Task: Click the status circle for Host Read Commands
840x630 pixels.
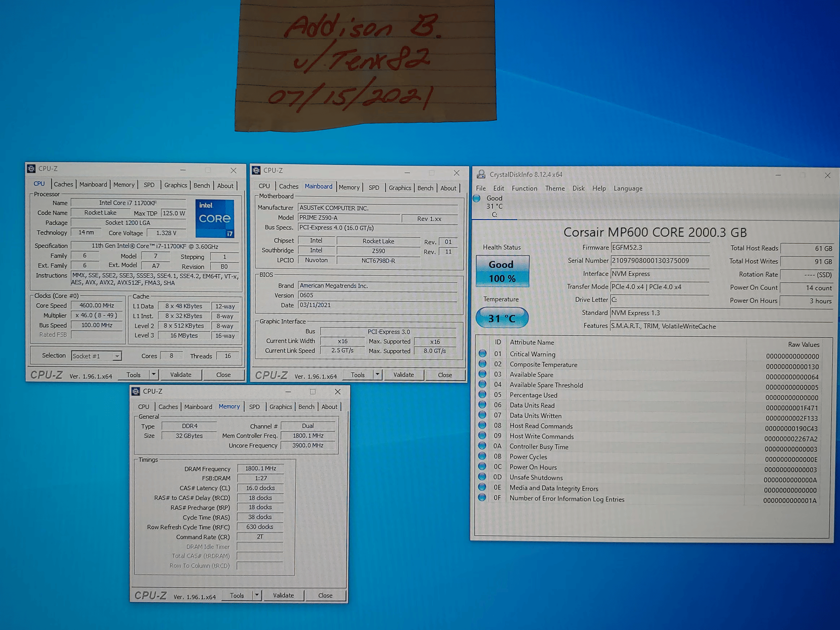Action: point(482,425)
